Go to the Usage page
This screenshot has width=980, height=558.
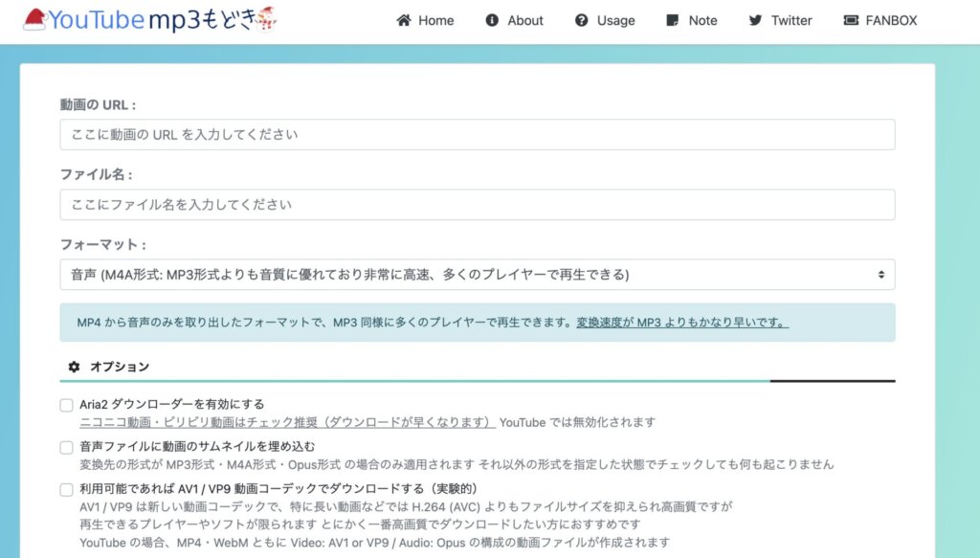(x=605, y=21)
